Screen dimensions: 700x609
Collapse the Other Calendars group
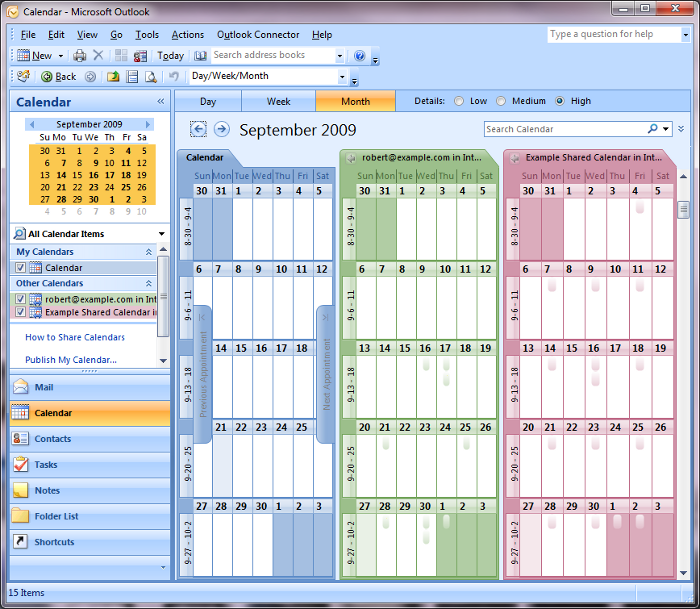pyautogui.click(x=149, y=283)
